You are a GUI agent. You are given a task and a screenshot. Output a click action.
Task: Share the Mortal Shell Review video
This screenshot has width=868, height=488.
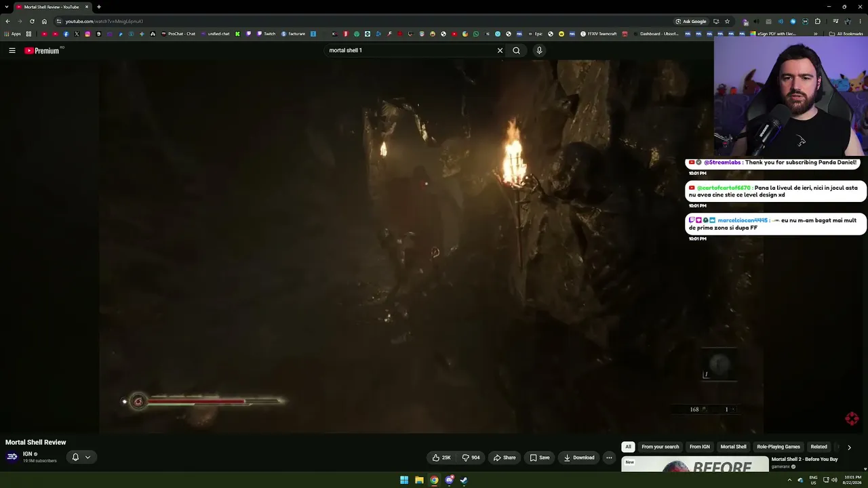(x=505, y=457)
